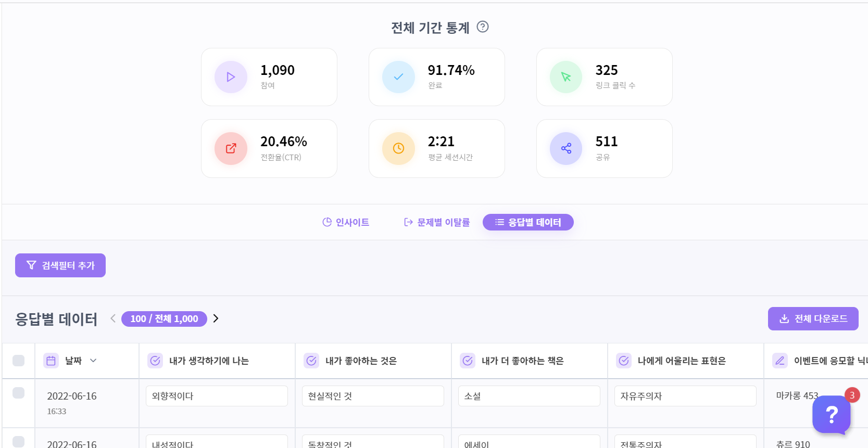This screenshot has width=868, height=448.
Task: Expand the 날짜 sort dropdown arrow
Action: (93, 361)
